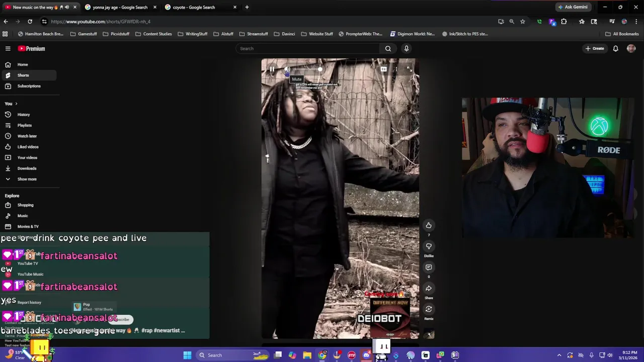Go back in browser history
The image size is (644, 362).
pyautogui.click(x=6, y=22)
